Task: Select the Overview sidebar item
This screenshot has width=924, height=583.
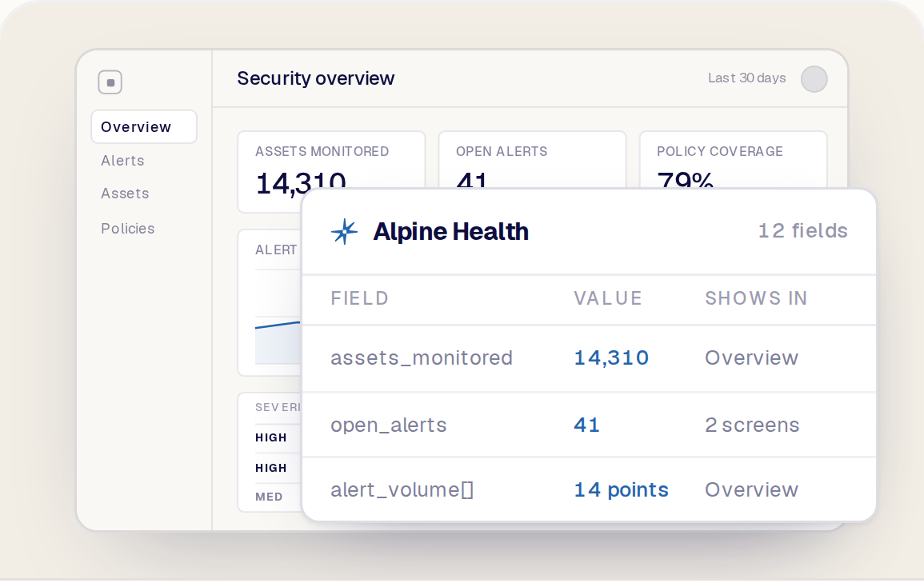Action: (144, 126)
